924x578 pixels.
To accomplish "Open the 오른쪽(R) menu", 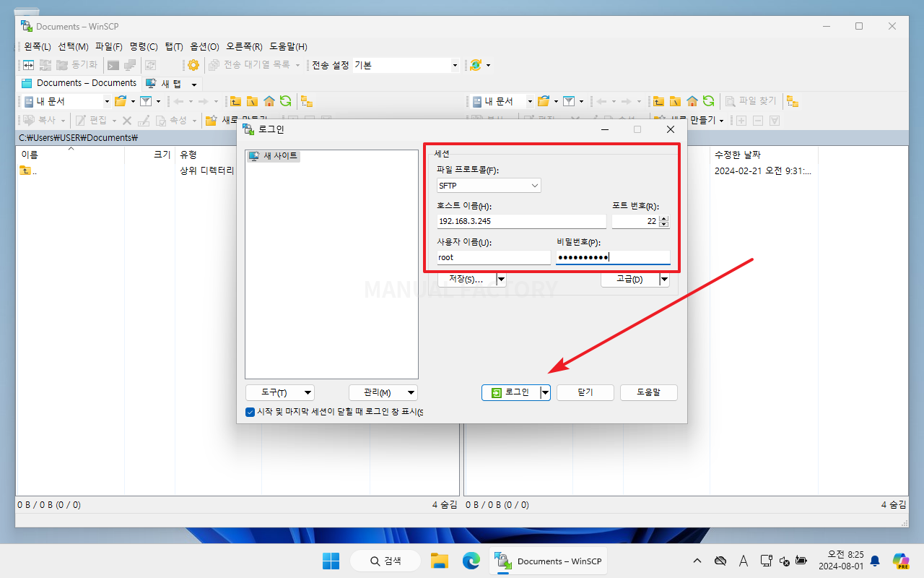I will click(x=244, y=46).
